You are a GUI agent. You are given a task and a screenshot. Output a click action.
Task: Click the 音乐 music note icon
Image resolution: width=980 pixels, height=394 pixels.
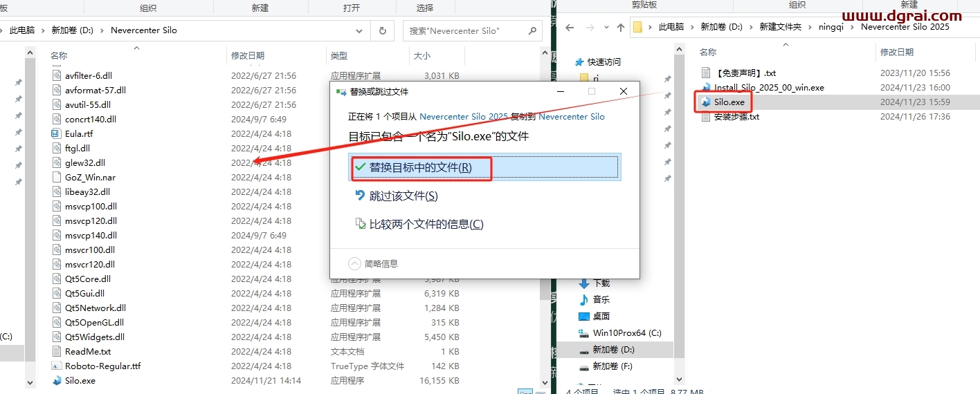[x=583, y=299]
